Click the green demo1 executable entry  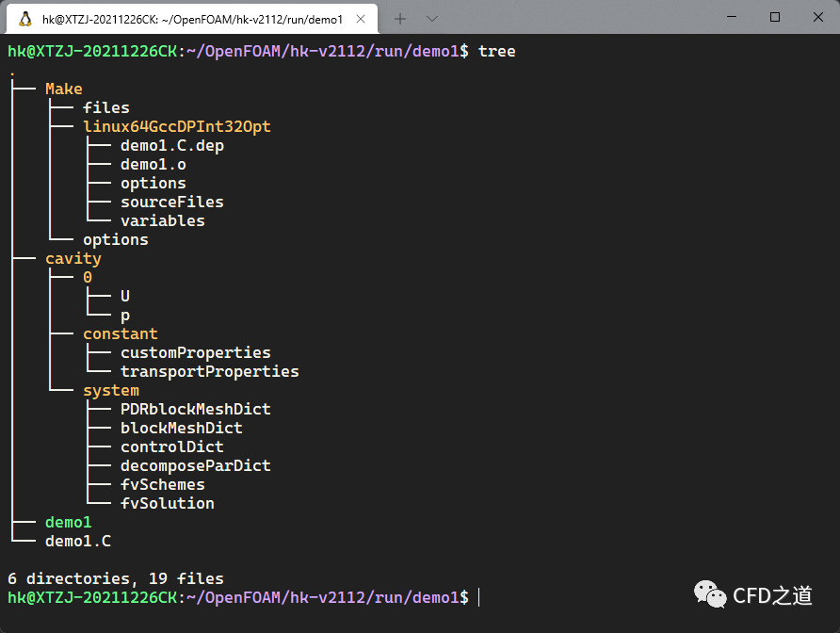point(69,522)
